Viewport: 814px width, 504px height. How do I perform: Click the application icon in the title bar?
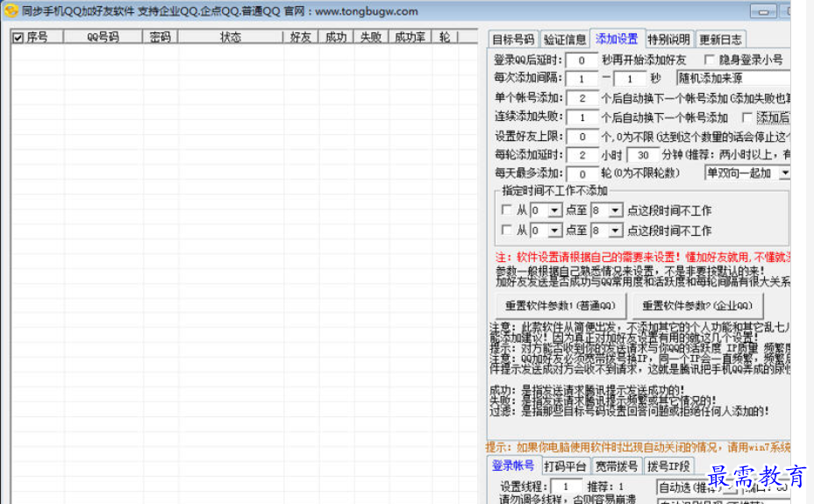point(11,11)
